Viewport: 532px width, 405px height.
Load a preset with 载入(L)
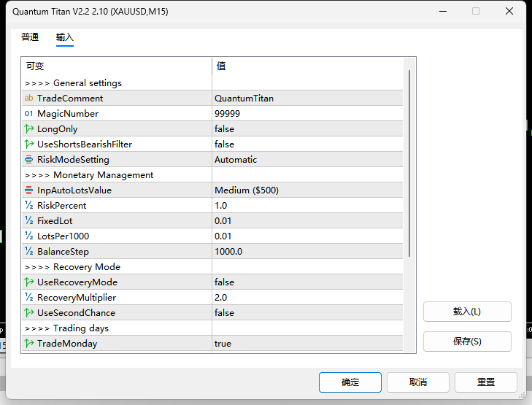tap(467, 312)
